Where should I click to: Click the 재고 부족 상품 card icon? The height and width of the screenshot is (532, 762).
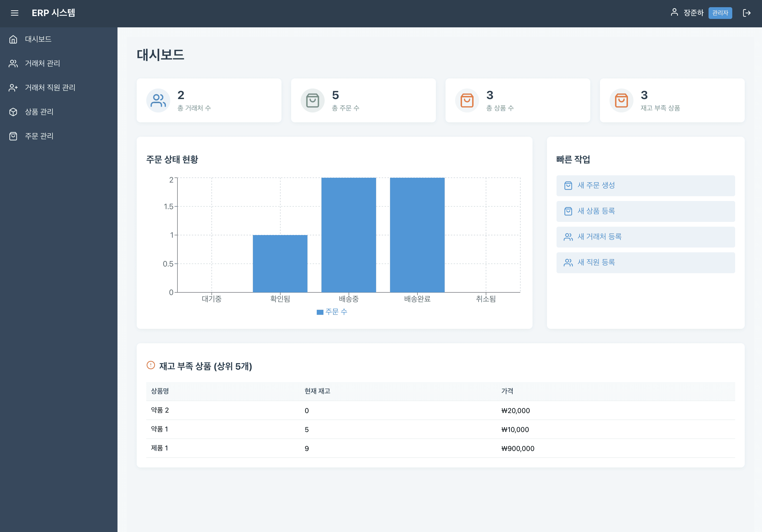click(x=622, y=100)
